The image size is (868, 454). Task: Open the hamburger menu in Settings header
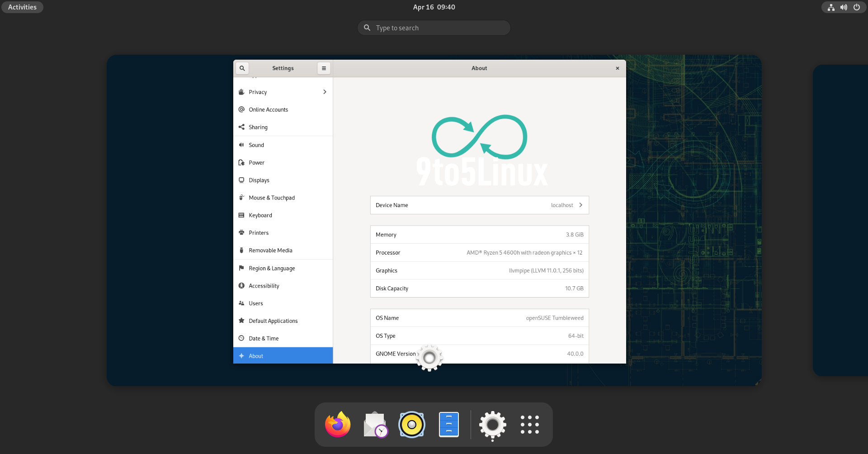[x=324, y=68]
